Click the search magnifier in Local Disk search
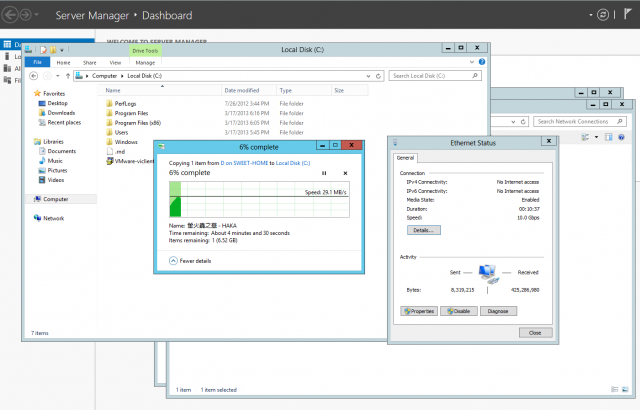640x410 pixels. (x=475, y=75)
